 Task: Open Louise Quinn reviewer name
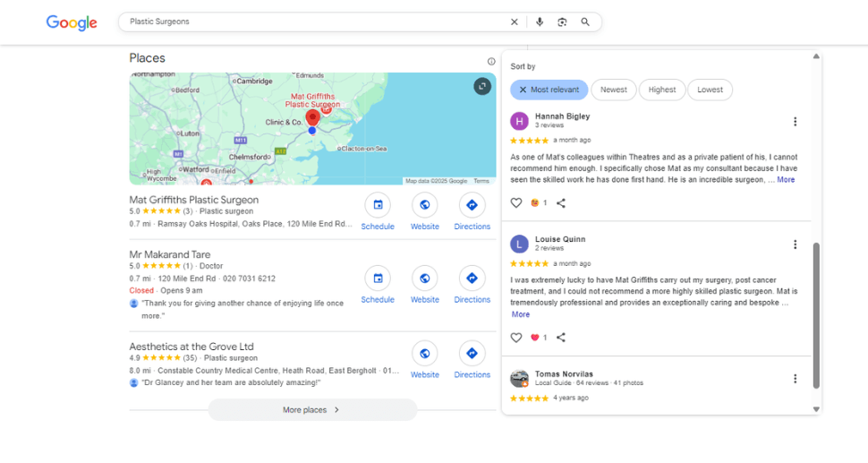(560, 239)
